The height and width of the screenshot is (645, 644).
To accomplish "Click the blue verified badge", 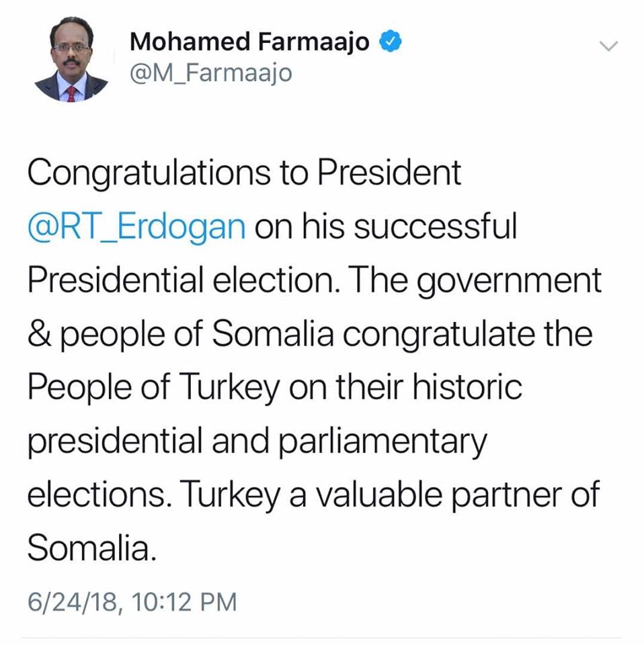I will (391, 42).
